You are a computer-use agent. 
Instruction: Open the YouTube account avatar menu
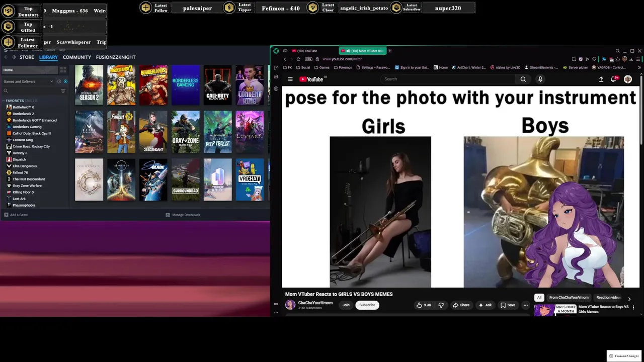pos(628,79)
